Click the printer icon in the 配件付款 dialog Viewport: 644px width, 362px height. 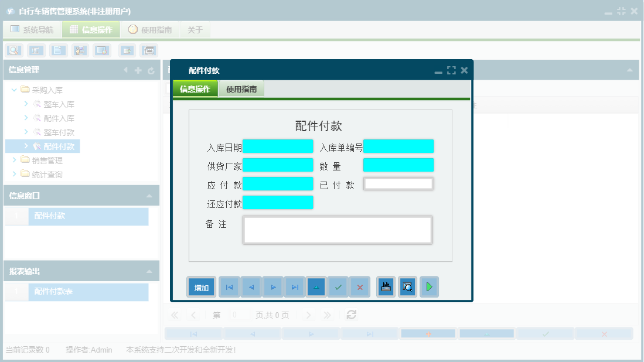(386, 286)
